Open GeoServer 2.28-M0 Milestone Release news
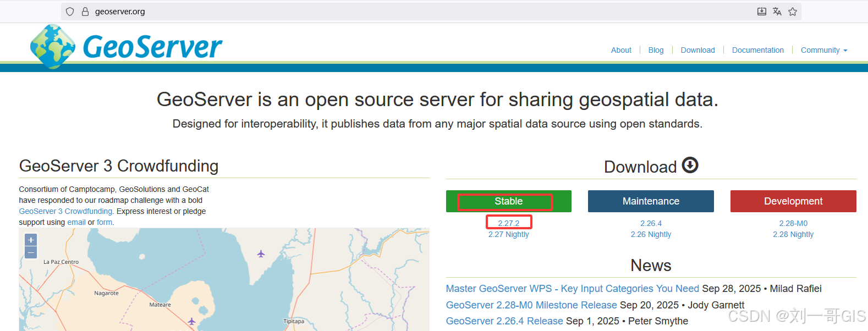The image size is (868, 331). 531,305
